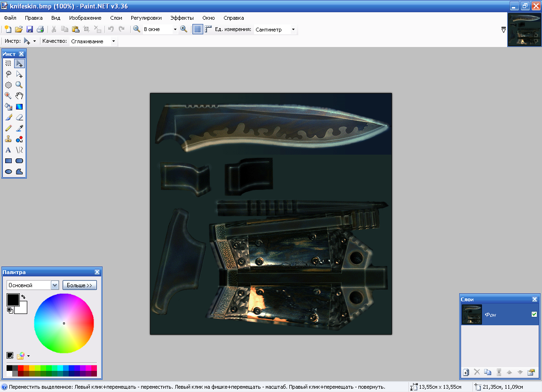Viewport: 542px width, 392px height.
Task: Open the Основной color mode dropdown
Action: 54,285
